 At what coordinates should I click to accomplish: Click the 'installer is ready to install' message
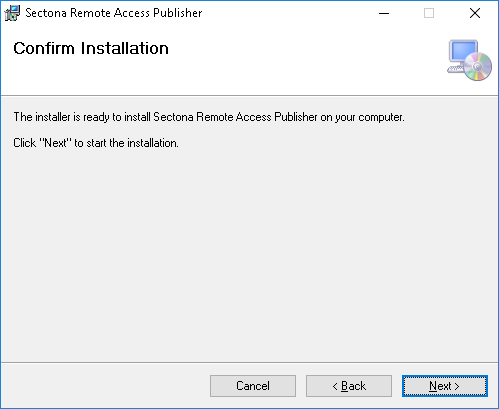209,117
